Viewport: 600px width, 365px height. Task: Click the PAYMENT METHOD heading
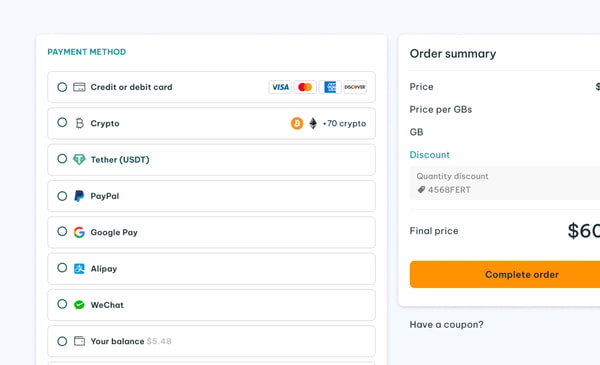point(86,52)
